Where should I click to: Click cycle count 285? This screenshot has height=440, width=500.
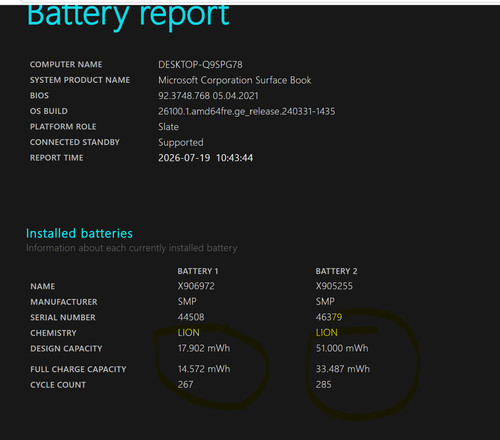[324, 385]
